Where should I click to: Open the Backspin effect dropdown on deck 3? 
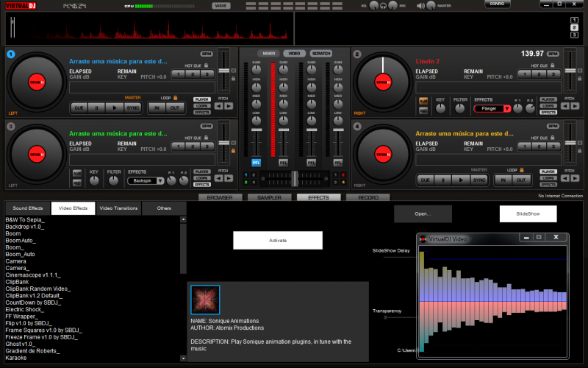tap(160, 181)
